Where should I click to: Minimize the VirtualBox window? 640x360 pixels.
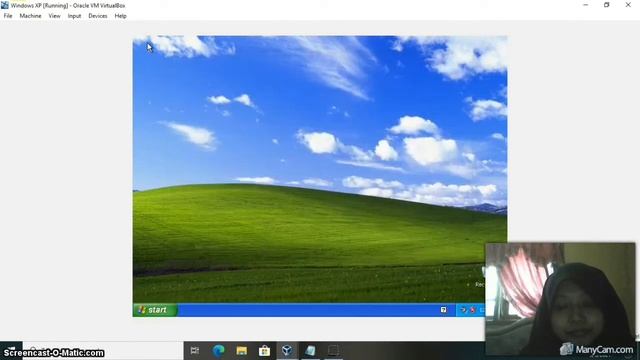click(x=586, y=5)
